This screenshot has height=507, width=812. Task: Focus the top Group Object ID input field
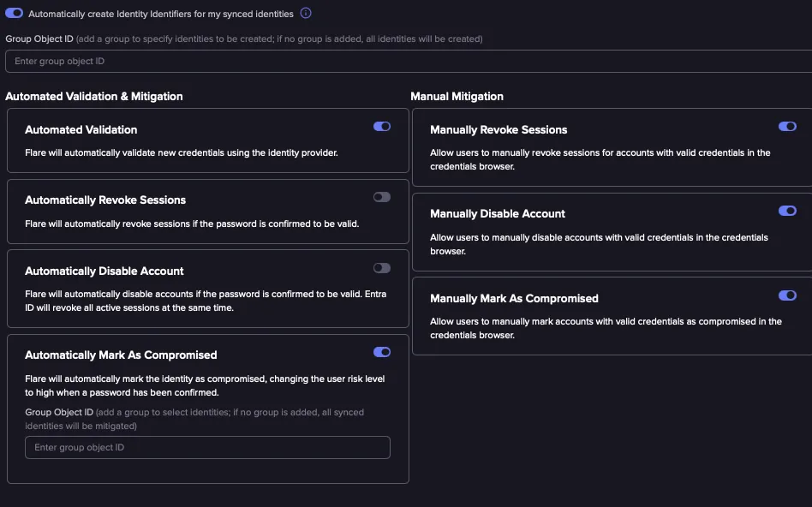409,61
